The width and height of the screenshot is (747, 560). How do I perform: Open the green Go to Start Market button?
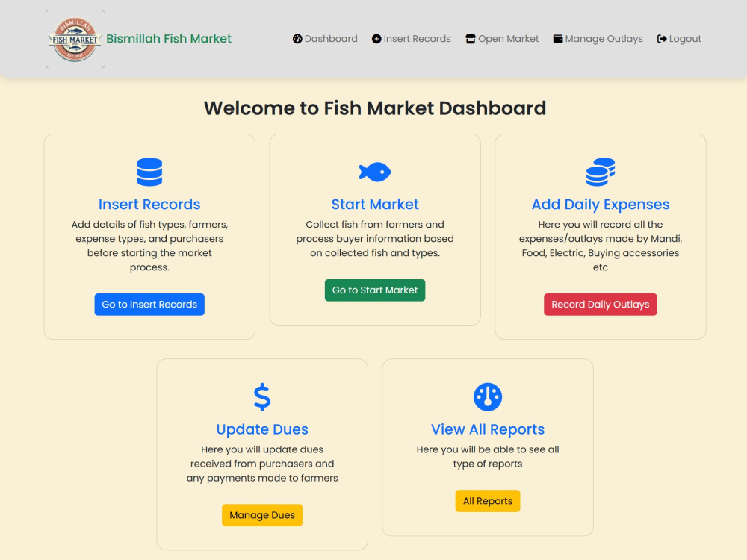click(375, 290)
